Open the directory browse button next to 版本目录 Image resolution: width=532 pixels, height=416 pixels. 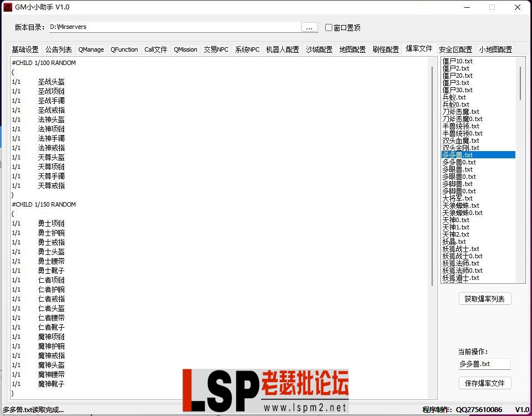coord(310,26)
